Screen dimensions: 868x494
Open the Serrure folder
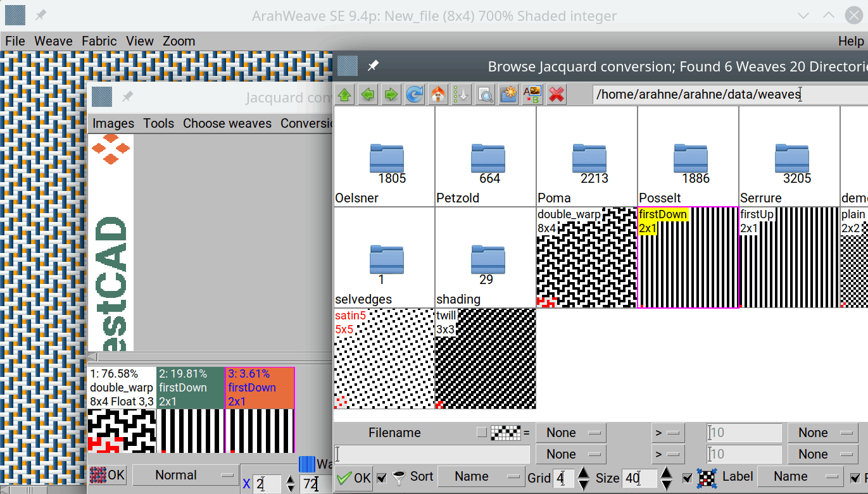coord(789,156)
